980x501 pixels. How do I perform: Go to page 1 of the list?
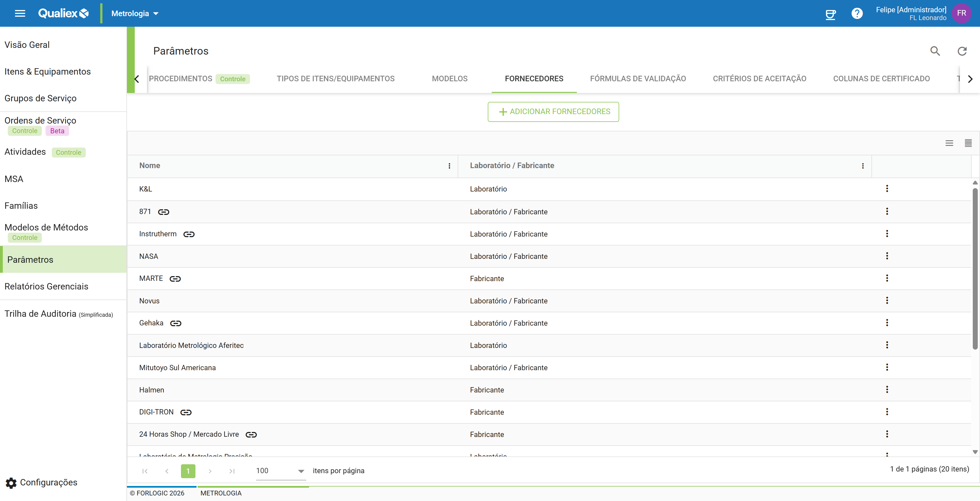pyautogui.click(x=188, y=471)
